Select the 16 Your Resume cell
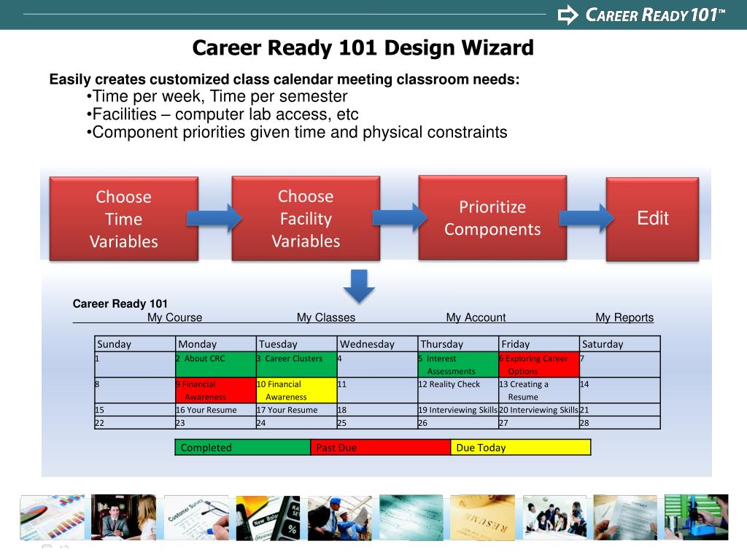This screenshot has width=747, height=560. [216, 410]
